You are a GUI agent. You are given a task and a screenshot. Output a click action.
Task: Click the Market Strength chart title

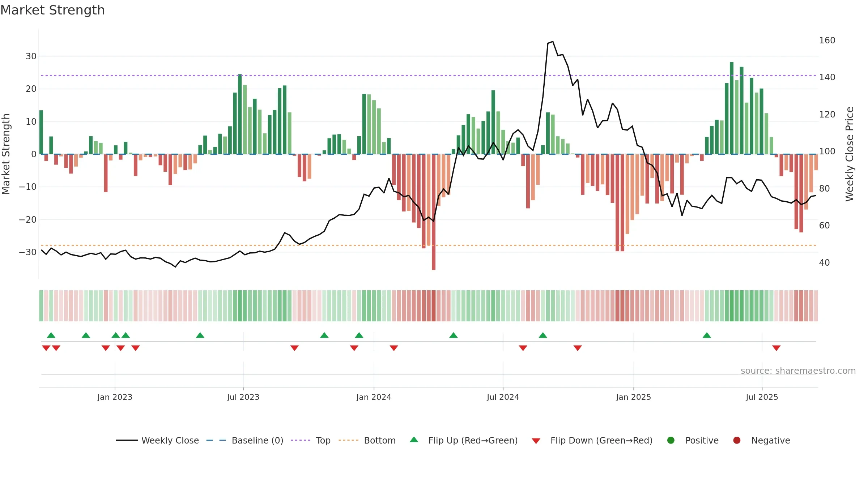52,10
